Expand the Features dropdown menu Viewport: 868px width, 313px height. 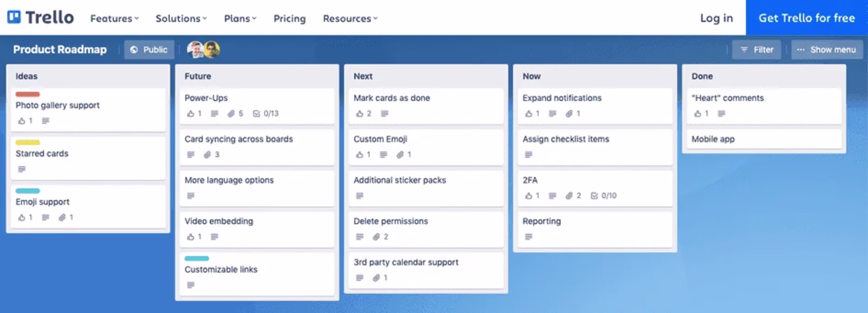click(x=114, y=19)
